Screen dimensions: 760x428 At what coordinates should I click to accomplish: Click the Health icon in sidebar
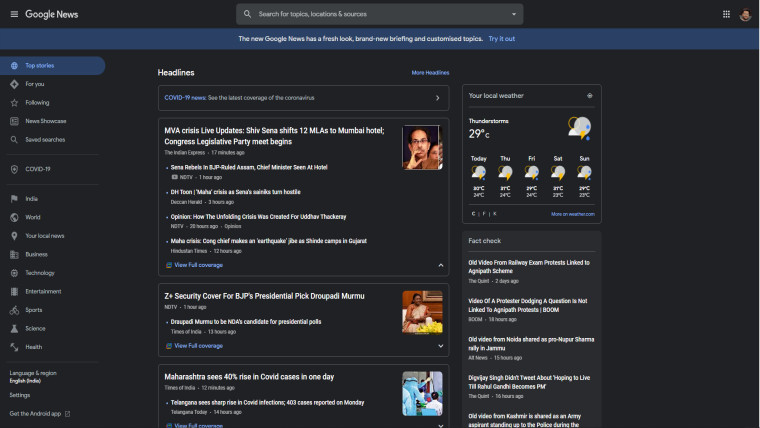coord(14,347)
